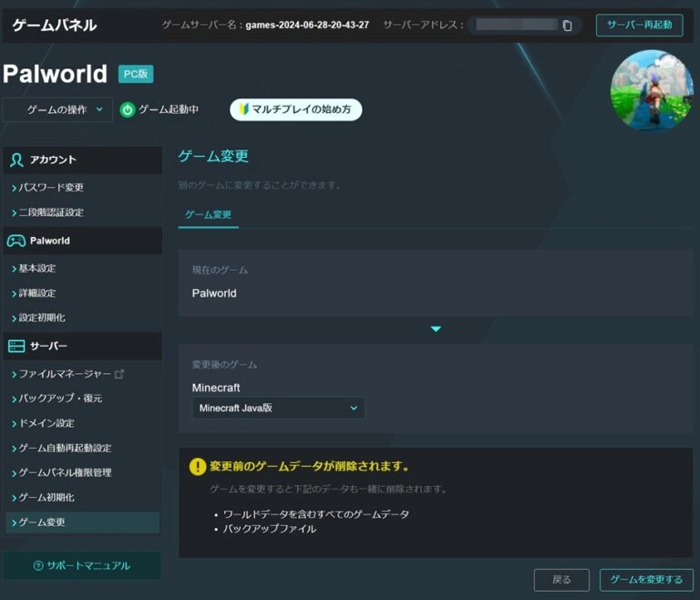Click the PC版 badge
Image resolution: width=700 pixels, height=600 pixels.
(x=136, y=74)
